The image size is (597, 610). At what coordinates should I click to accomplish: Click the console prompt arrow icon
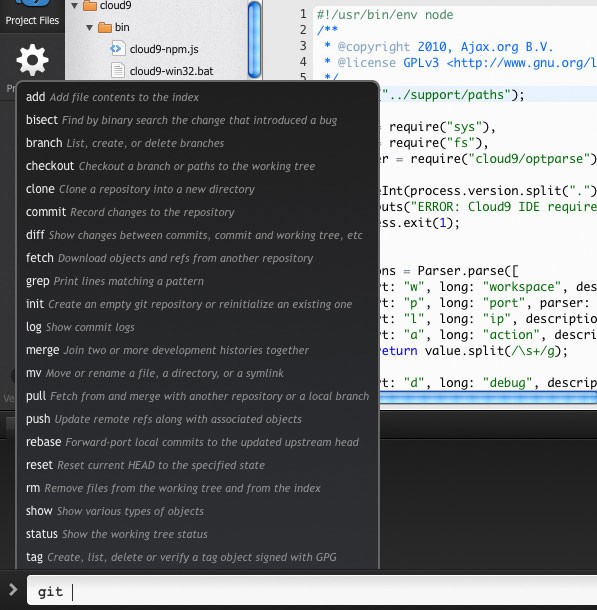tap(13, 589)
